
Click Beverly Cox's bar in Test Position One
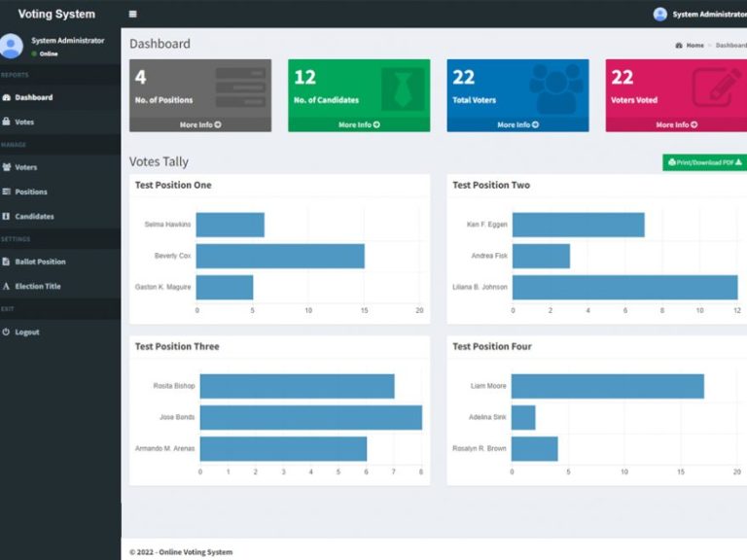click(280, 256)
